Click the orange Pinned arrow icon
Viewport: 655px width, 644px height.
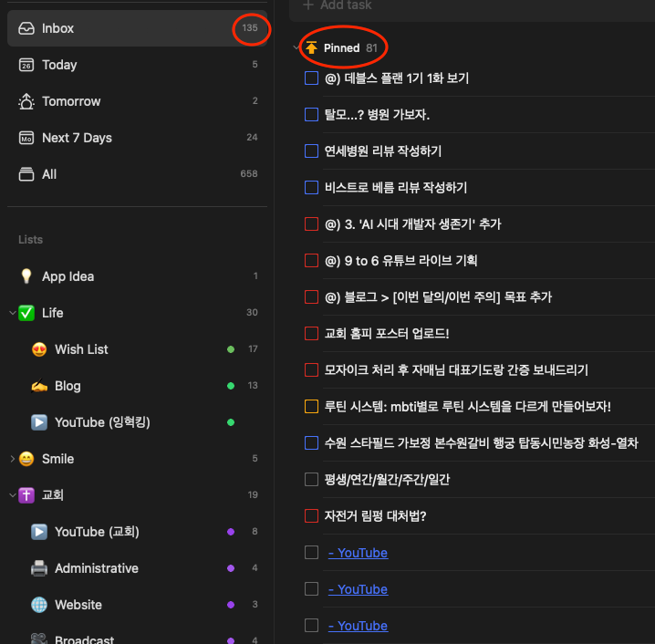(x=311, y=47)
